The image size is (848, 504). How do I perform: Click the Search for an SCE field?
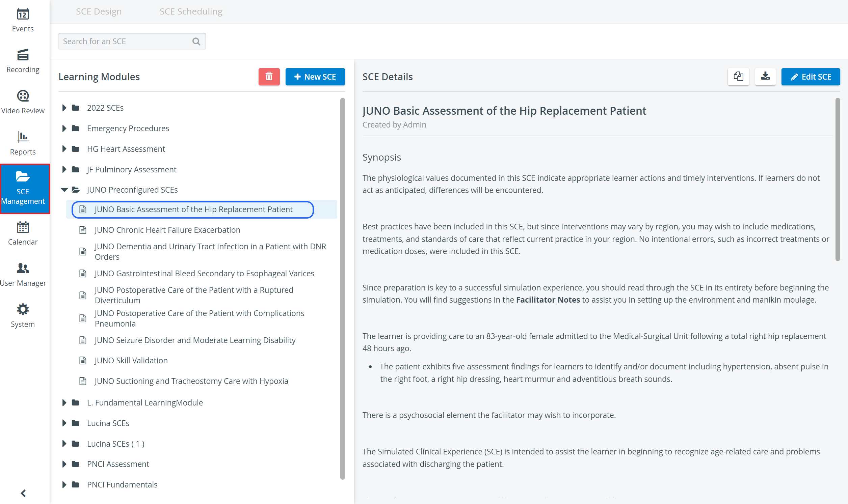(132, 41)
